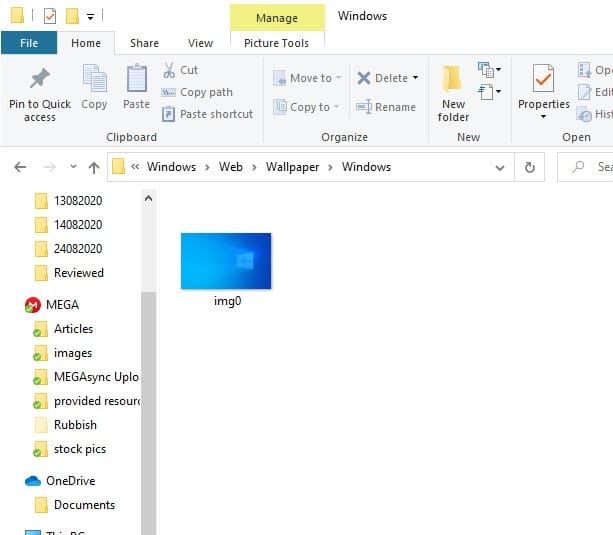Open the address bar history dropdown
613x535 pixels.
pyautogui.click(x=500, y=168)
